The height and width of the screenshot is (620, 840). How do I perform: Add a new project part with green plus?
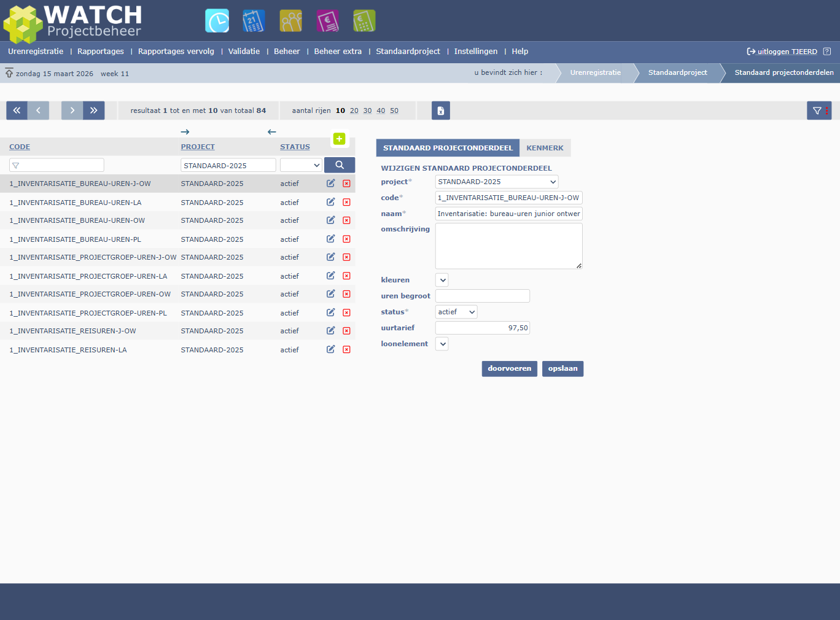click(x=339, y=139)
